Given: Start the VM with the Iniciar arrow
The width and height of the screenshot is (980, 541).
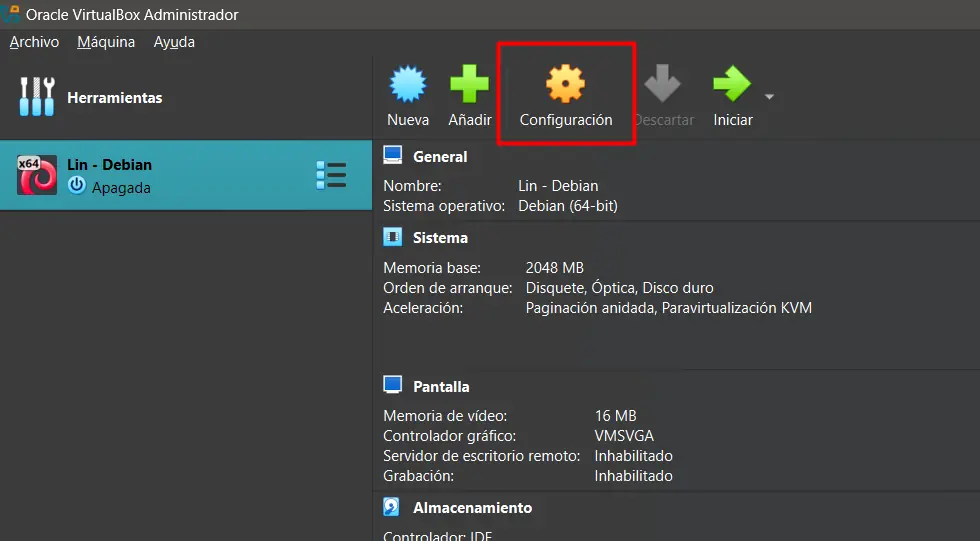Looking at the screenshot, I should (x=731, y=85).
